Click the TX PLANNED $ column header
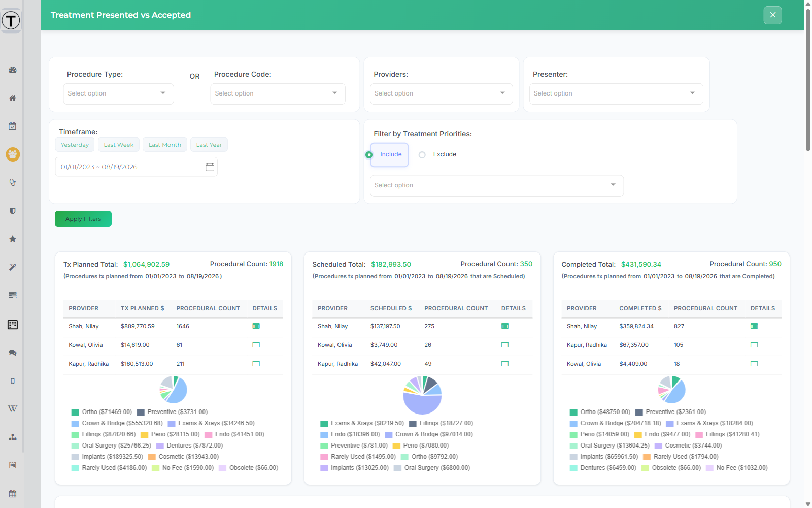This screenshot has height=508, width=812. (x=143, y=308)
